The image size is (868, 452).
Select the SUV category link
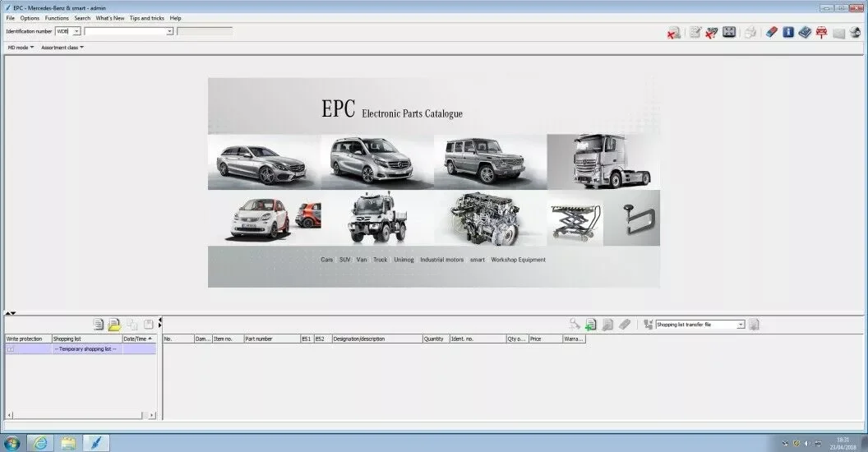pos(345,260)
